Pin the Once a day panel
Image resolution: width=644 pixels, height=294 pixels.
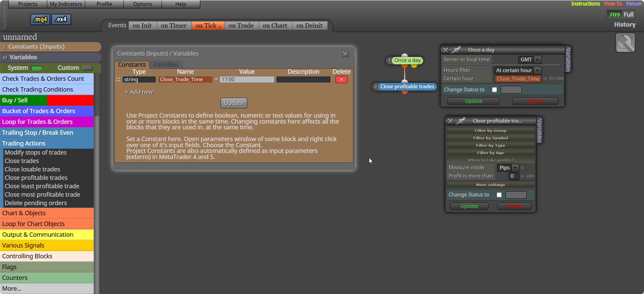pyautogui.click(x=456, y=50)
